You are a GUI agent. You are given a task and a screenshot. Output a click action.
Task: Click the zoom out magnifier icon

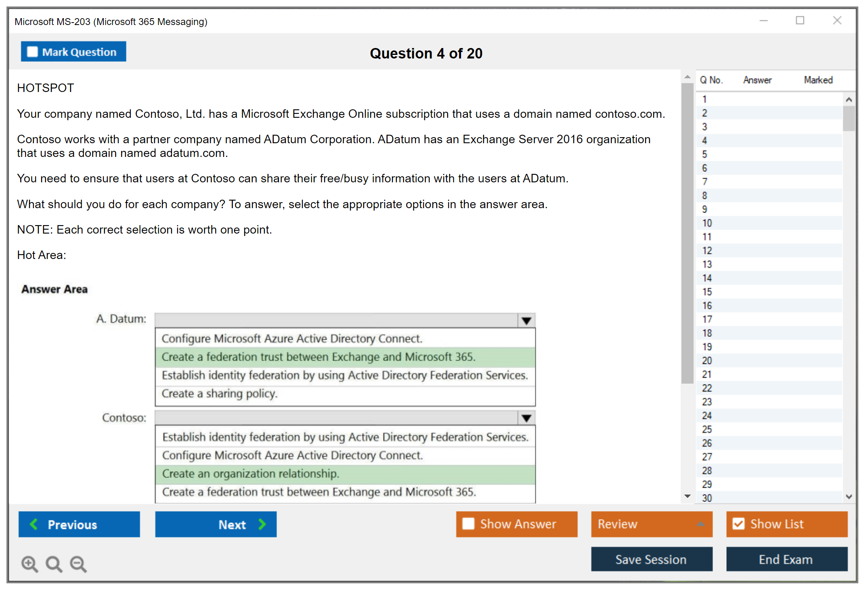[x=78, y=564]
